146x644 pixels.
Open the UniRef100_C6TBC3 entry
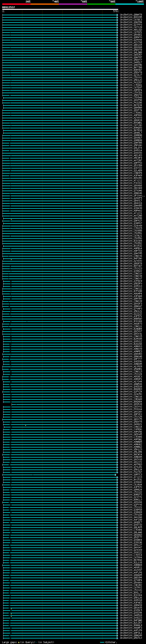tap(131, 20)
